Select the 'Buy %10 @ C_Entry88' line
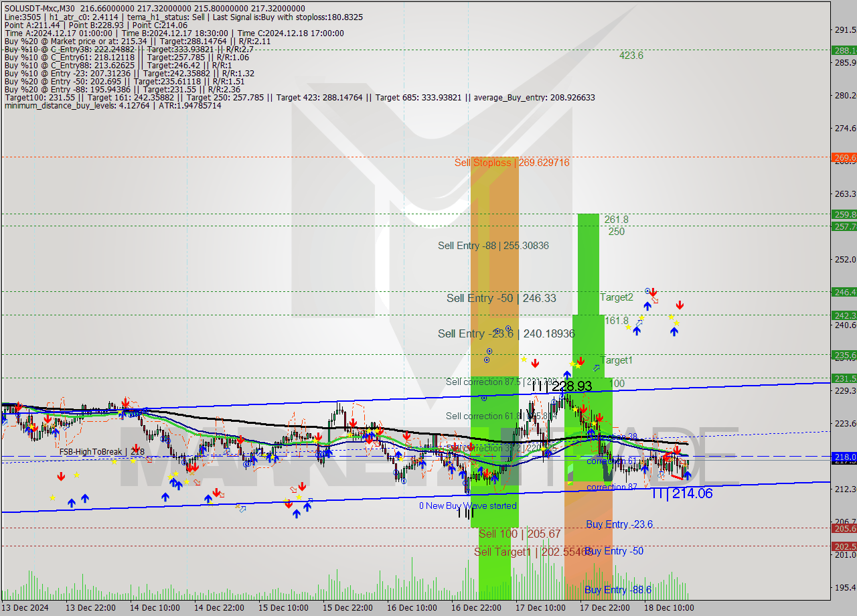The width and height of the screenshot is (857, 616). click(x=118, y=65)
